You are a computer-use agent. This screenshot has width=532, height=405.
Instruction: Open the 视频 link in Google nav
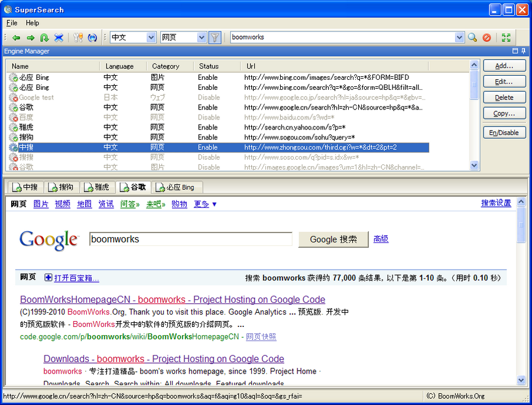(x=63, y=204)
